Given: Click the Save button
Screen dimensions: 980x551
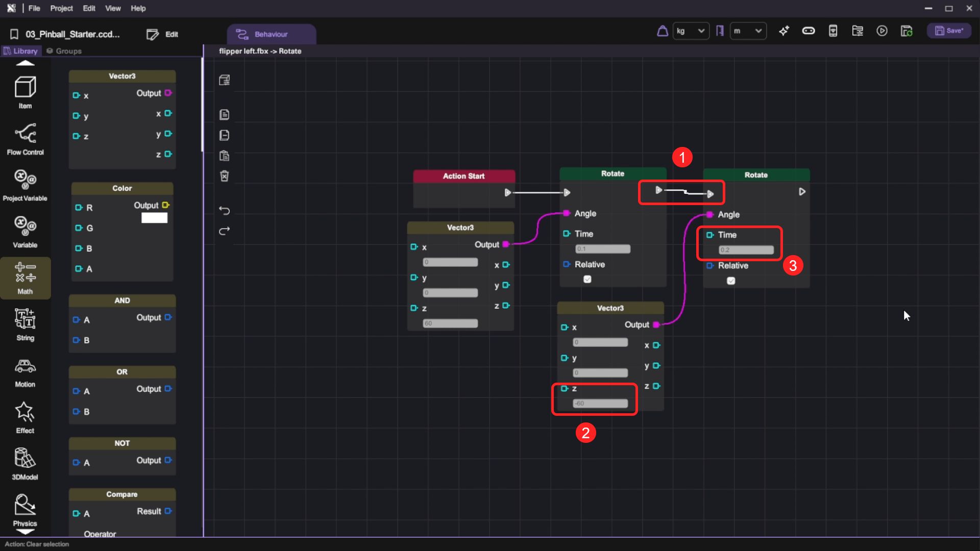Looking at the screenshot, I should pos(949,31).
